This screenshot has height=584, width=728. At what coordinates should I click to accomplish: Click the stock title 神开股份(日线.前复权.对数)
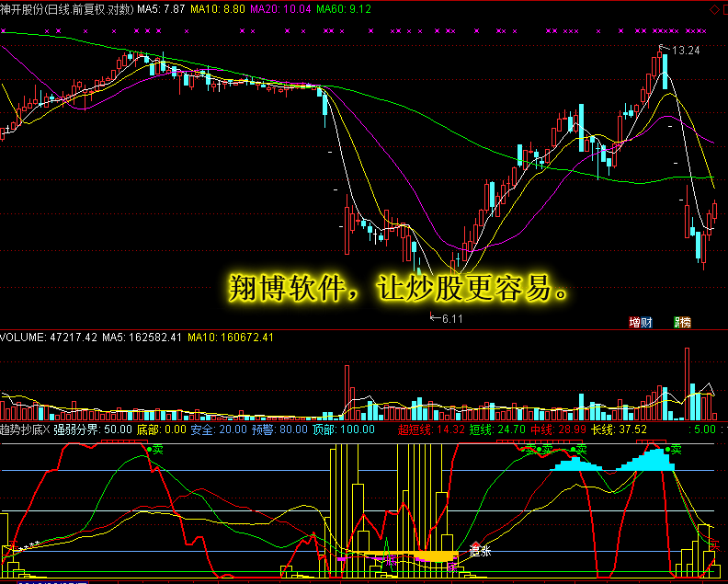[x=67, y=9]
